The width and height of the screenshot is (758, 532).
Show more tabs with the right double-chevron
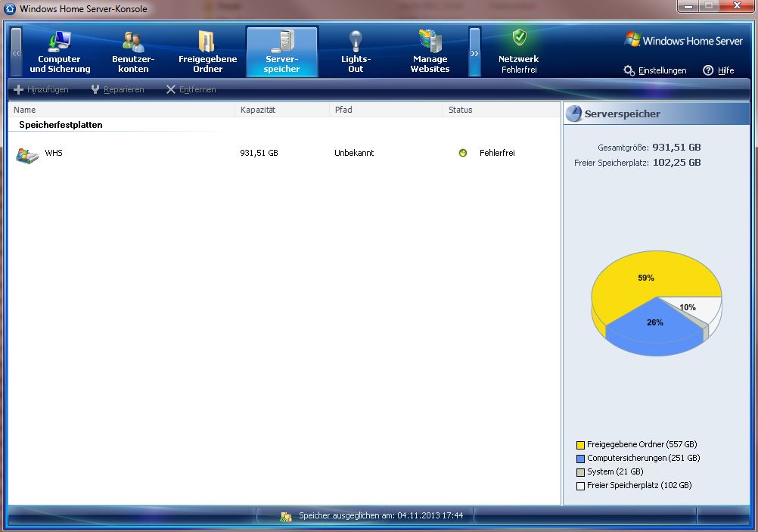coord(475,52)
